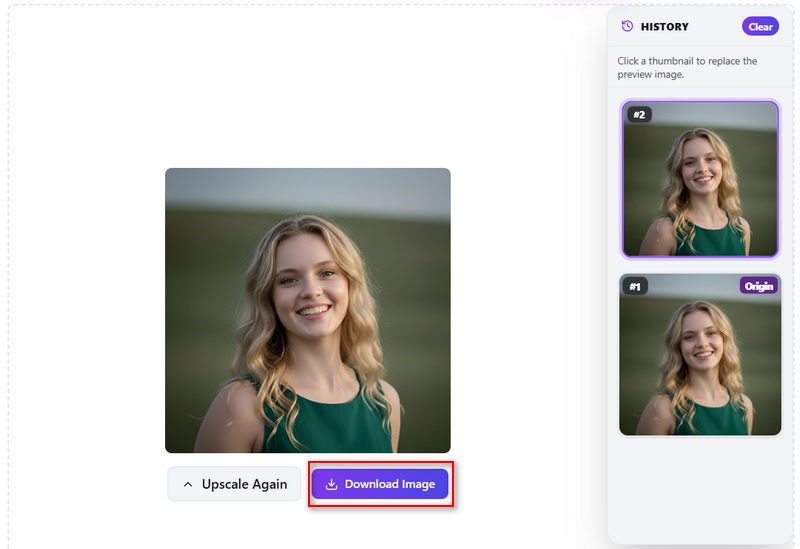
Task: Click the history clock icon
Action: pyautogui.click(x=627, y=26)
